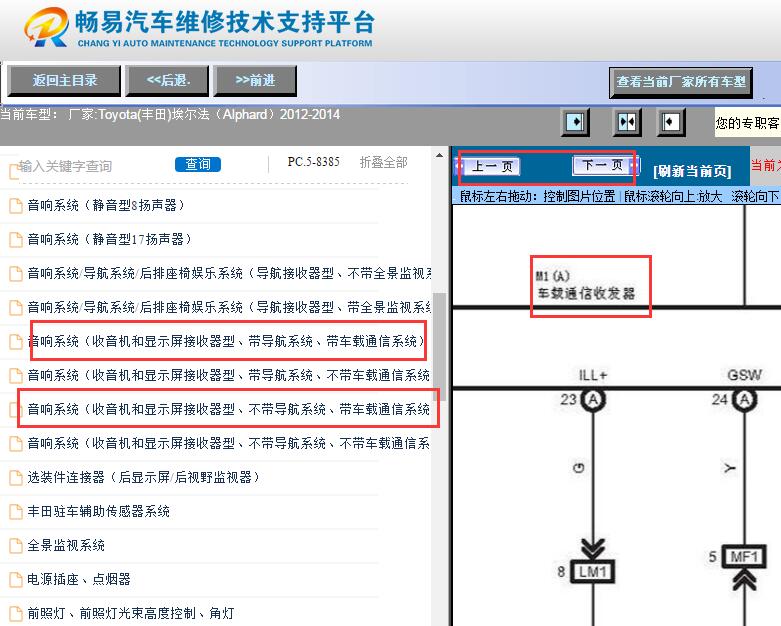Open 收音机和显示屏接收器型、带导航系统、带车载通信系统
This screenshot has height=626, width=781.
[227, 341]
